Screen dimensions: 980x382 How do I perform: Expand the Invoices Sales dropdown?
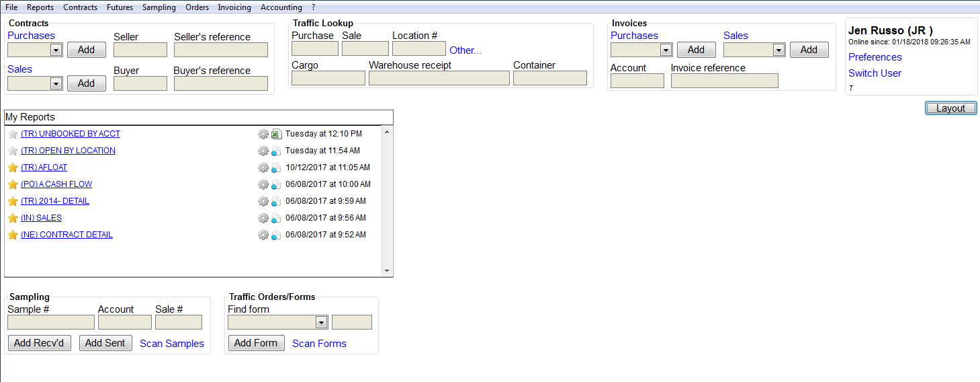(x=778, y=50)
